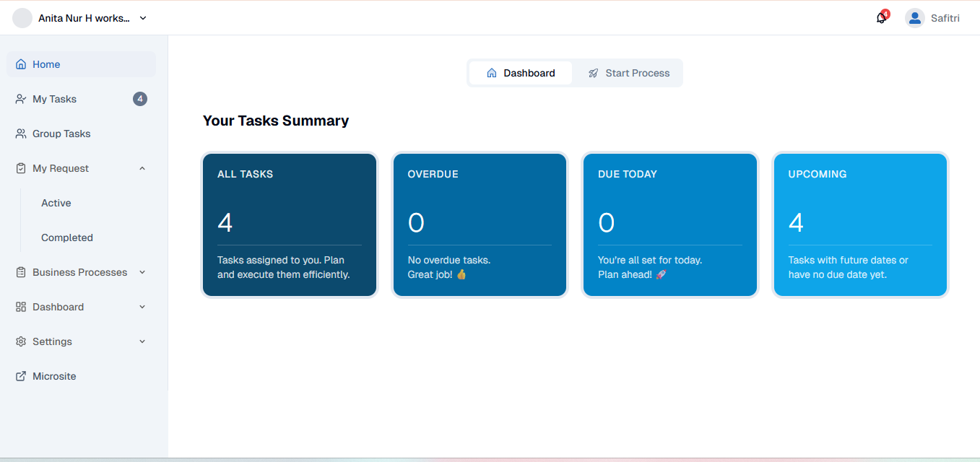Viewport: 980px width, 462px height.
Task: Open the Active requests page
Action: click(56, 202)
